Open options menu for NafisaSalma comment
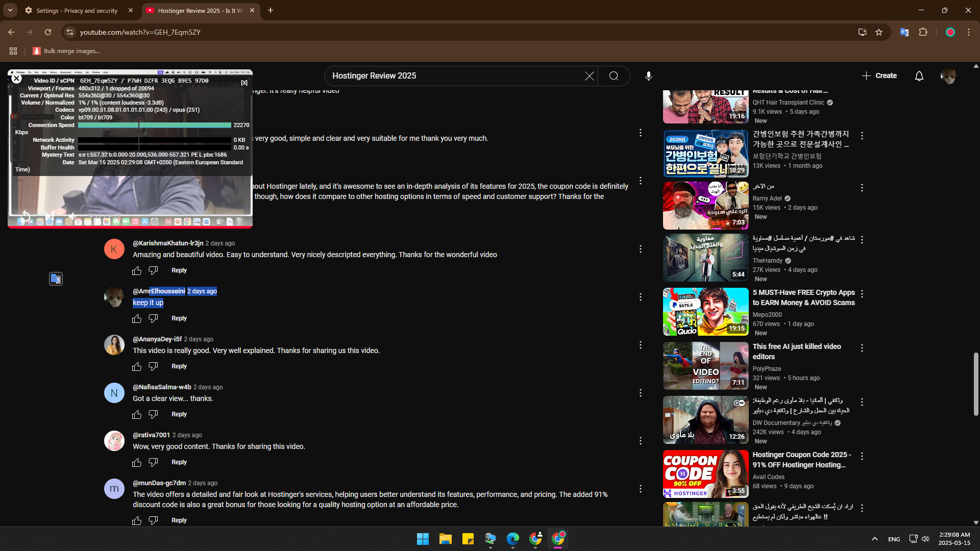The width and height of the screenshot is (980, 551). point(640,393)
